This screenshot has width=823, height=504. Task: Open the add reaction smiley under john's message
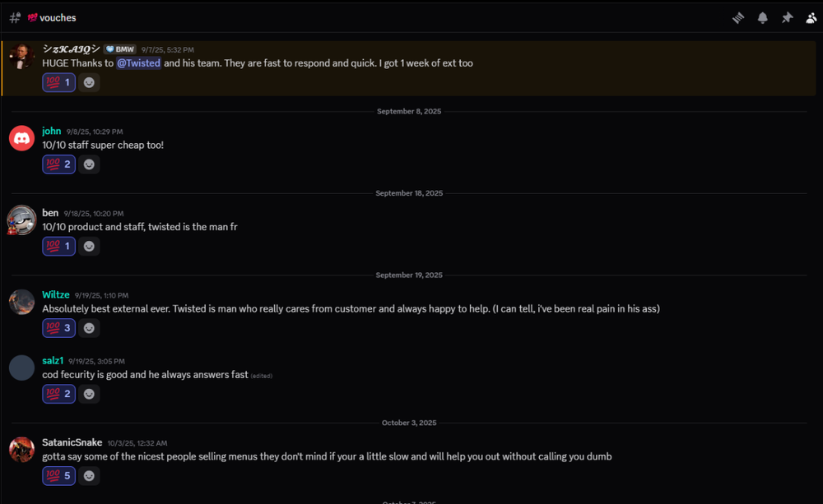89,164
